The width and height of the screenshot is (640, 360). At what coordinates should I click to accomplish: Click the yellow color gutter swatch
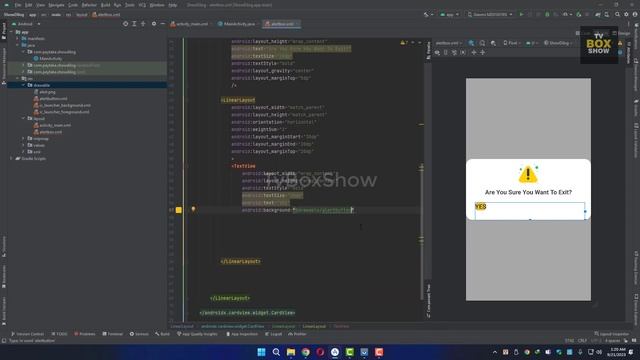[179, 210]
